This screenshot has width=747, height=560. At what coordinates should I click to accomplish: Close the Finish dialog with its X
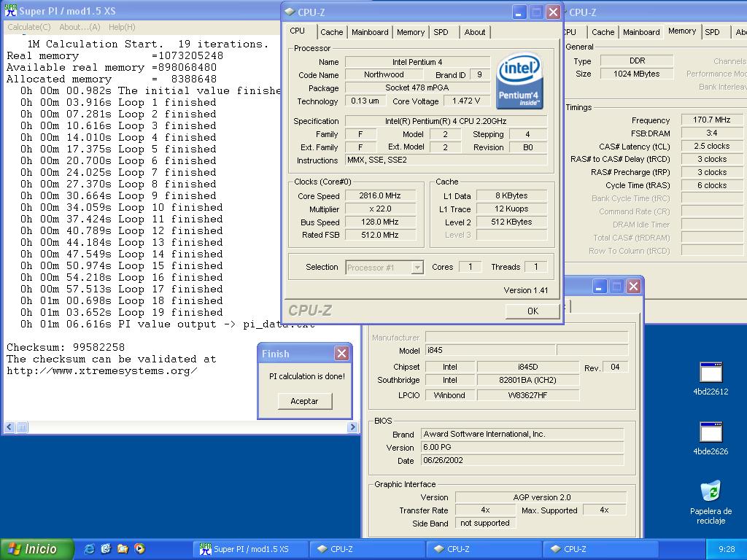pos(341,354)
